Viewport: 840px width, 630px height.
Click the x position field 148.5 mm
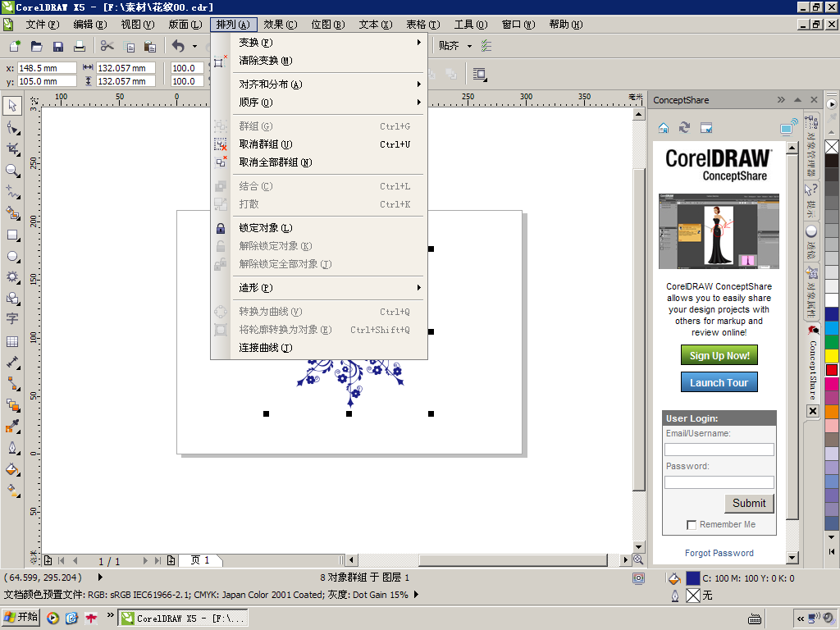pyautogui.click(x=47, y=68)
